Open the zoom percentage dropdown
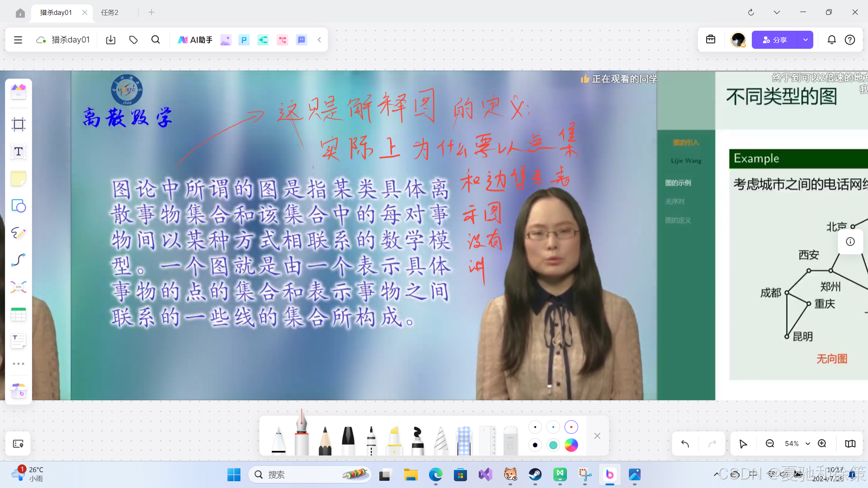868x488 pixels. point(808,444)
